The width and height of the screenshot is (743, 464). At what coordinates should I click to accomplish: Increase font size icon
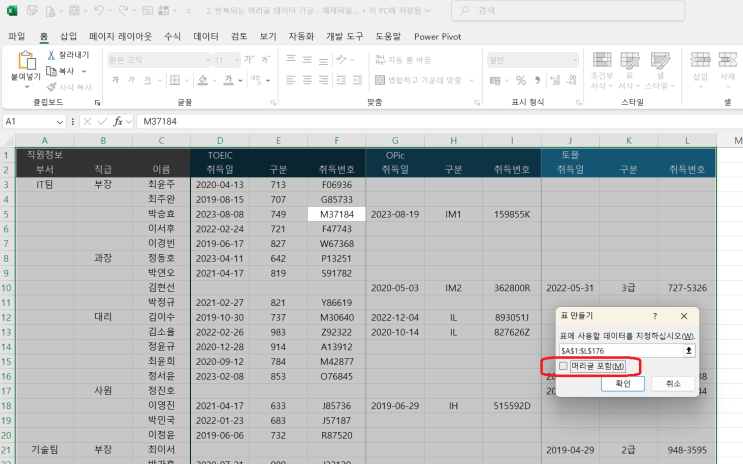click(x=249, y=60)
